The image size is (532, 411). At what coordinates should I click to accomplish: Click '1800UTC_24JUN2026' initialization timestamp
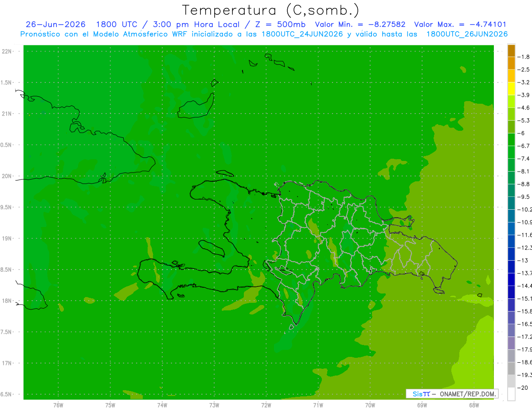coord(302,34)
